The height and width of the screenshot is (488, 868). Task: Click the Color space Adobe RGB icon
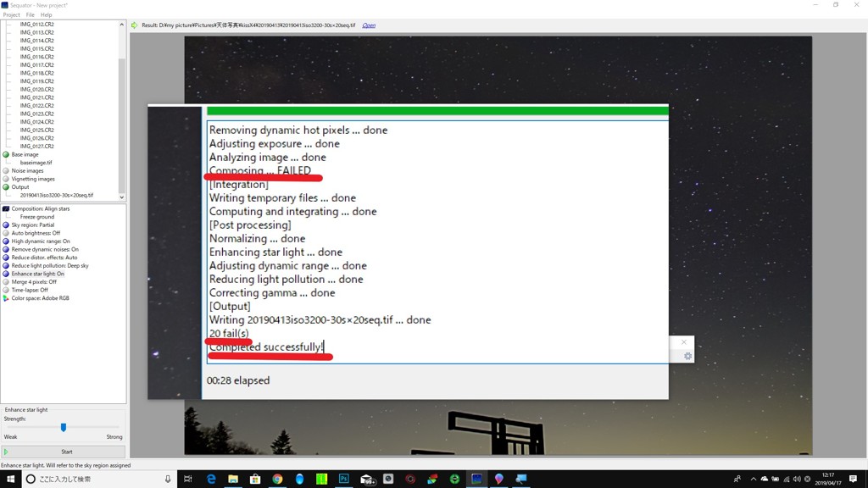(6, 298)
